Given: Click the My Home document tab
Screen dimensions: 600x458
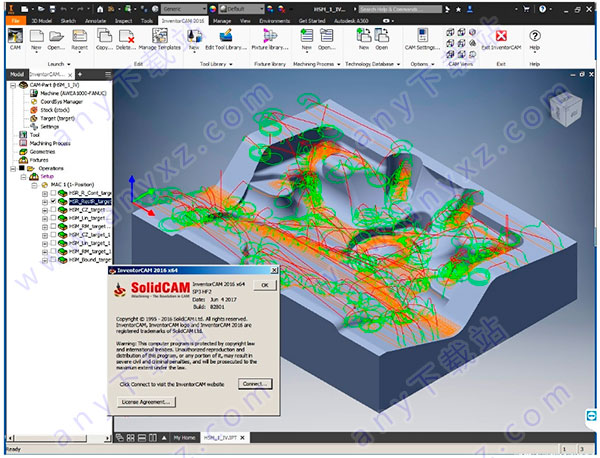Looking at the screenshot, I should 184,438.
